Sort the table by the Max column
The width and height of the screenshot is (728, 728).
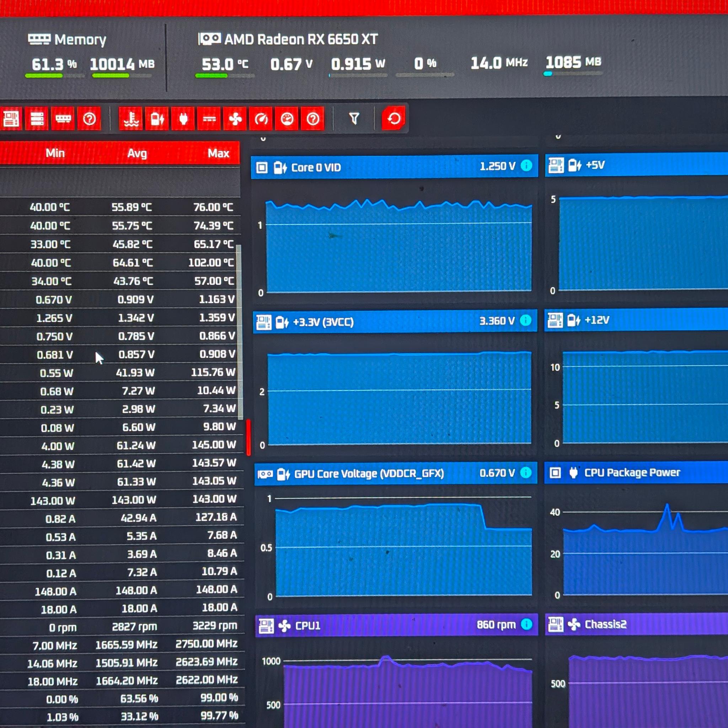[x=219, y=153]
